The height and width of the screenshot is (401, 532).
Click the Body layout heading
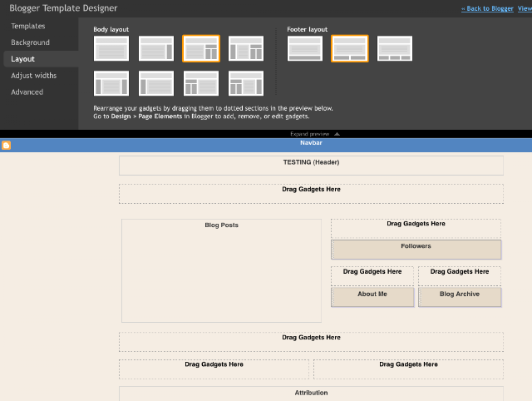tap(111, 30)
